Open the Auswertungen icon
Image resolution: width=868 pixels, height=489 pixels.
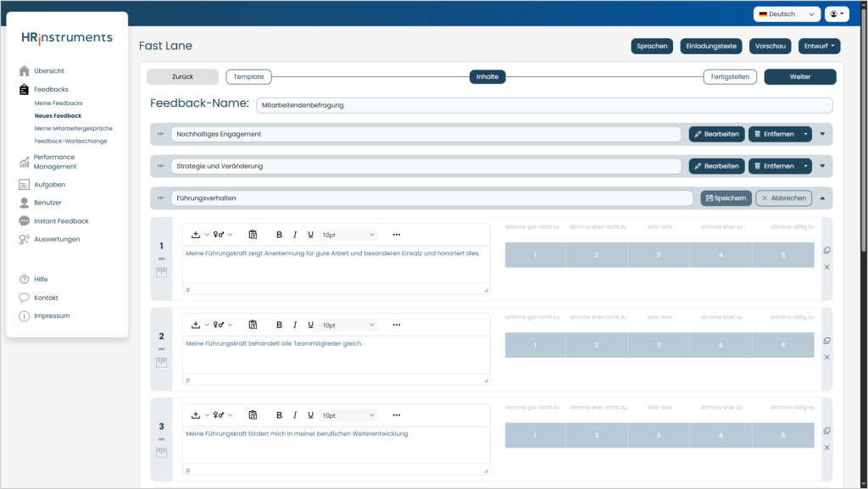point(24,240)
